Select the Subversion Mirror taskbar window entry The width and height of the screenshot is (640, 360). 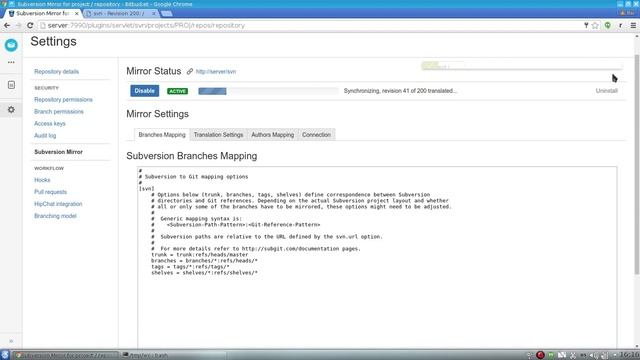coord(65,355)
